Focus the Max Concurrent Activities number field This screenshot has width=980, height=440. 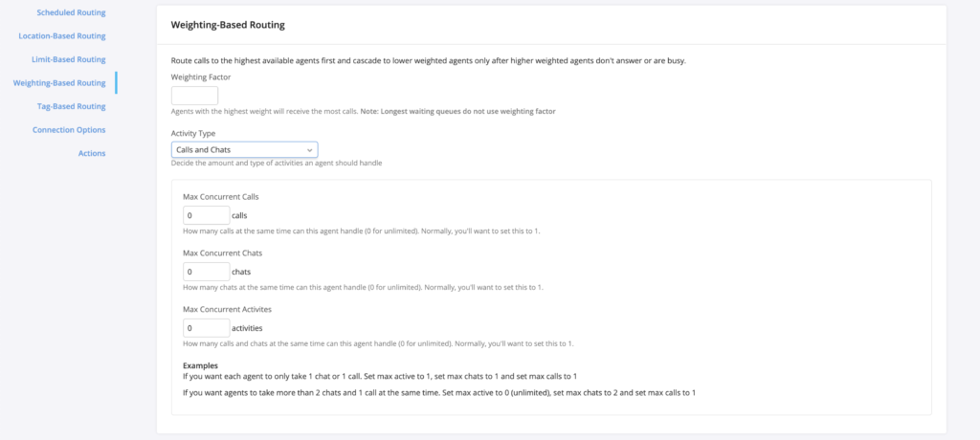tap(206, 328)
